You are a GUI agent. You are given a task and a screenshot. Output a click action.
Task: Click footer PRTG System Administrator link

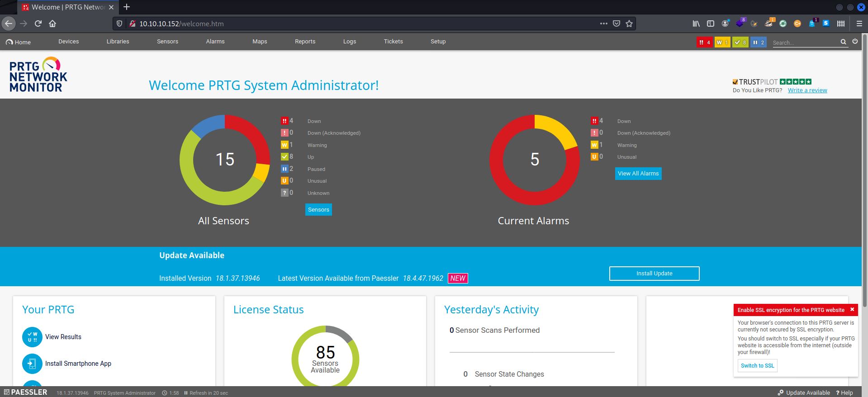pyautogui.click(x=124, y=393)
